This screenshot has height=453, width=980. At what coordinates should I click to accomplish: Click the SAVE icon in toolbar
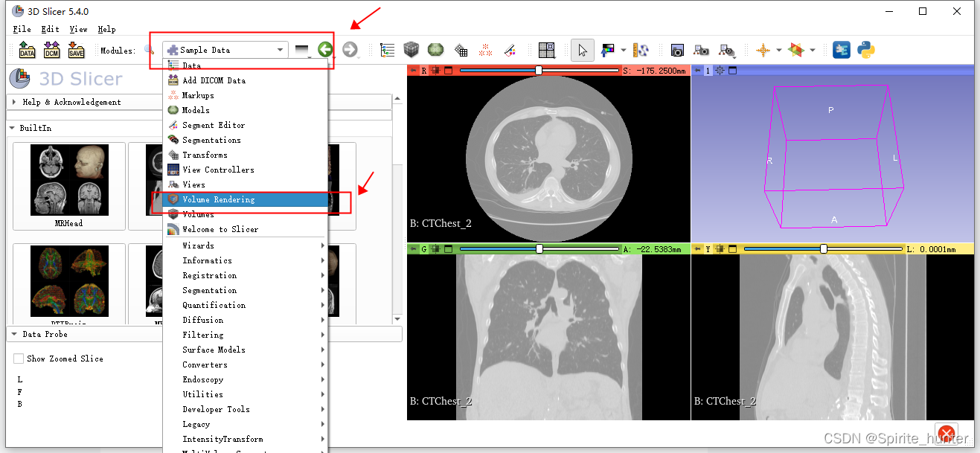point(76,50)
